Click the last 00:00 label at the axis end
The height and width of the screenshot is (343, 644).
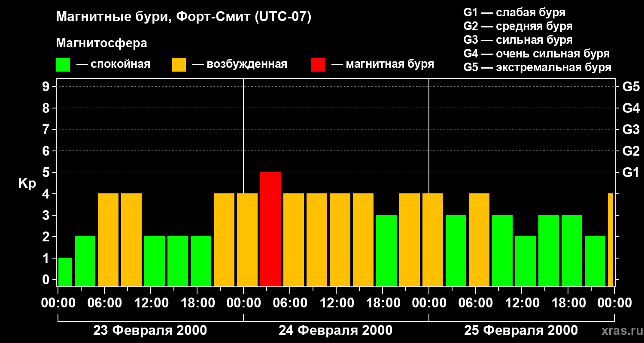coord(615,303)
